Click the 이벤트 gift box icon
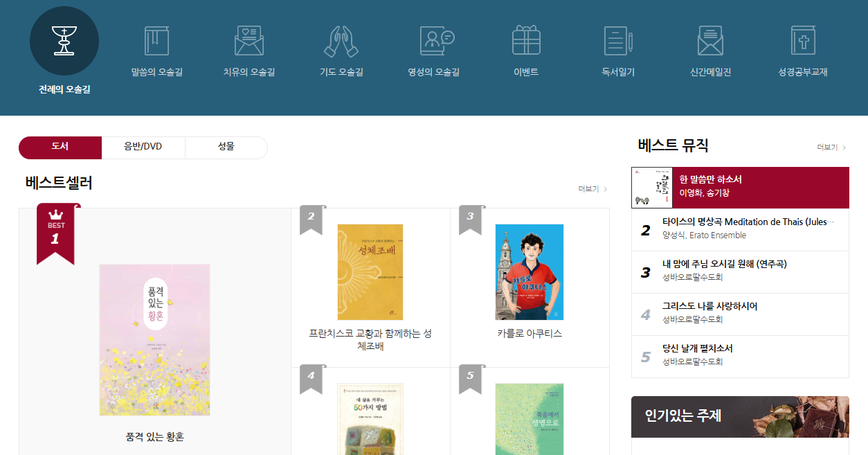868x455 pixels. pyautogui.click(x=525, y=40)
